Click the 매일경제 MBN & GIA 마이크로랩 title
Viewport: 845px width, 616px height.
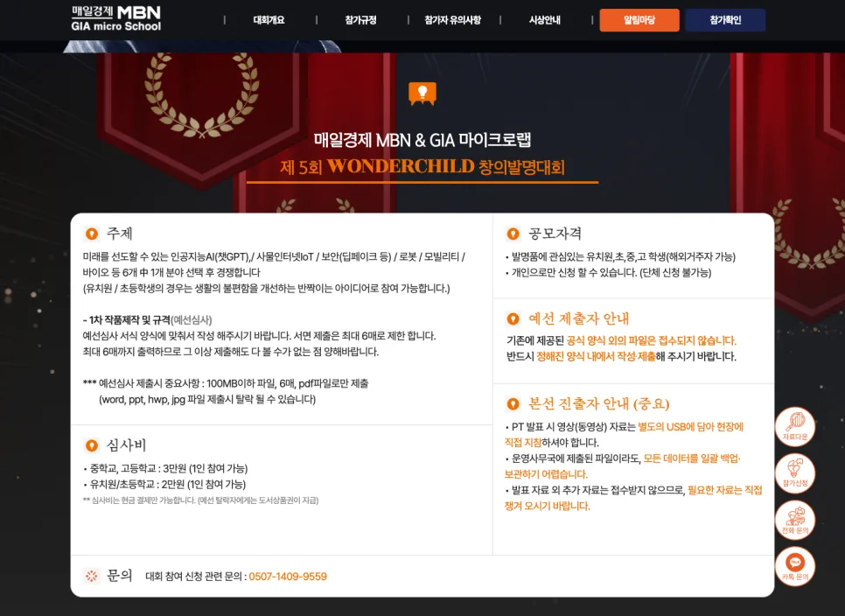coord(422,140)
